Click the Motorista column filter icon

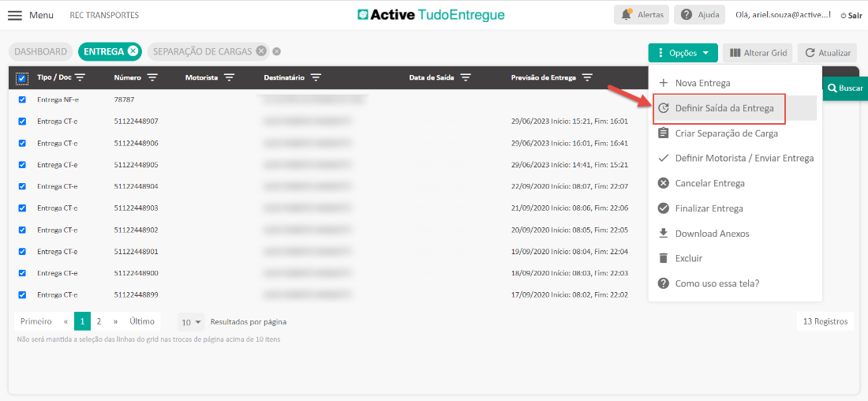pos(229,77)
